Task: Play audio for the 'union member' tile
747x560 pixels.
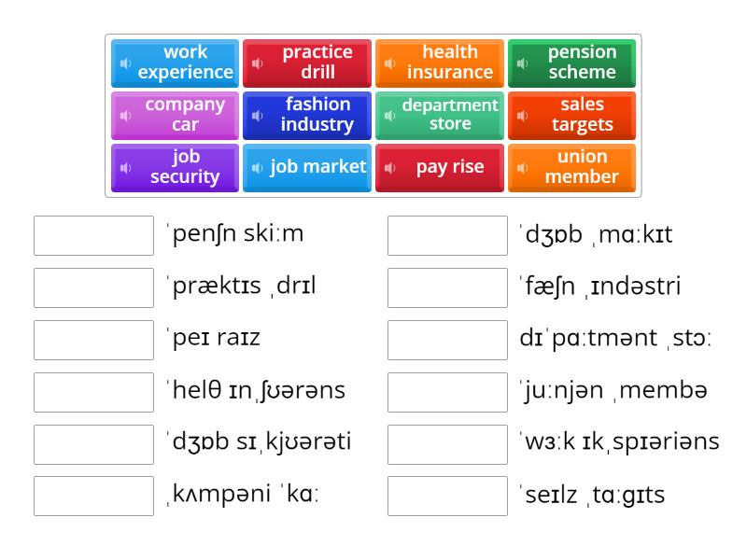Action: [x=523, y=167]
